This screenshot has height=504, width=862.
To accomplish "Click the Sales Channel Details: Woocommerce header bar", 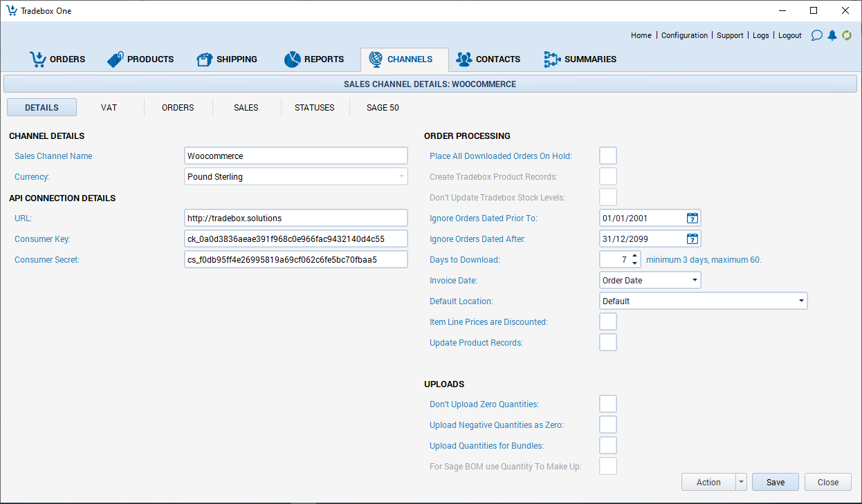I will coord(430,84).
